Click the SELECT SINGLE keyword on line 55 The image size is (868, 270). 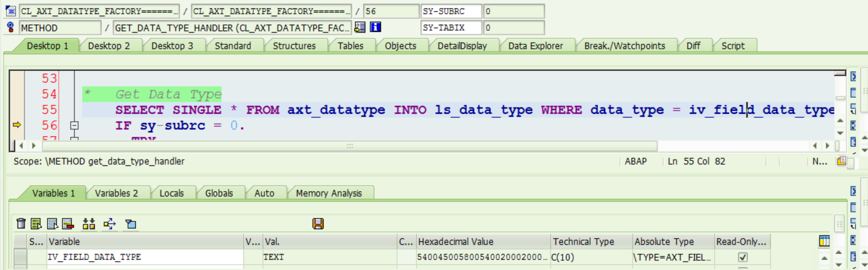point(168,110)
